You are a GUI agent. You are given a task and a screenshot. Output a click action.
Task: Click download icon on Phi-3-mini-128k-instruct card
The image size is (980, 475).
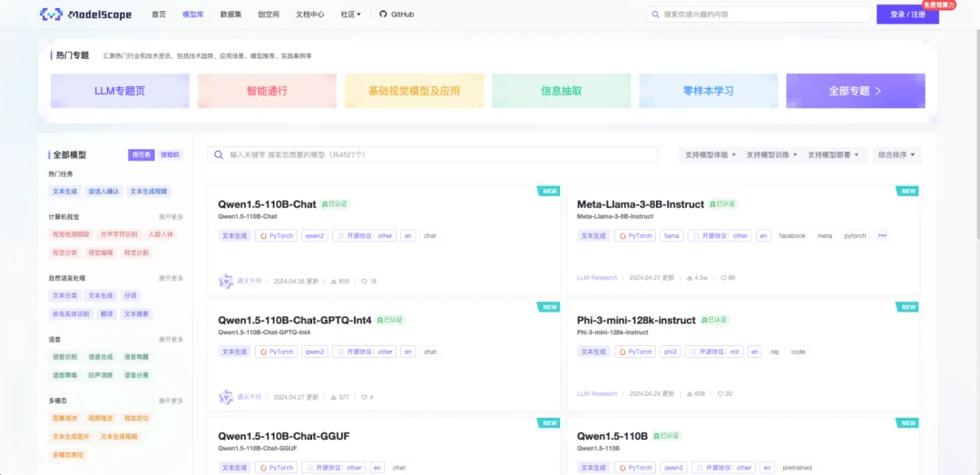pos(690,393)
